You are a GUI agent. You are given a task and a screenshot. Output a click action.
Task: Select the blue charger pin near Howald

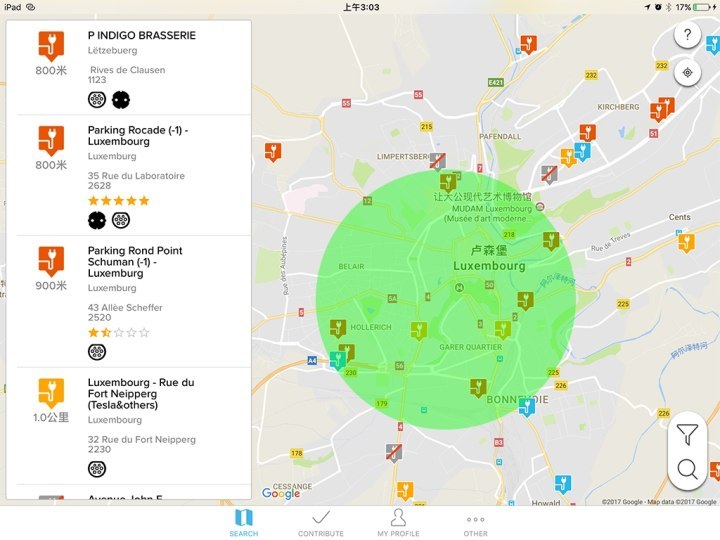click(562, 484)
